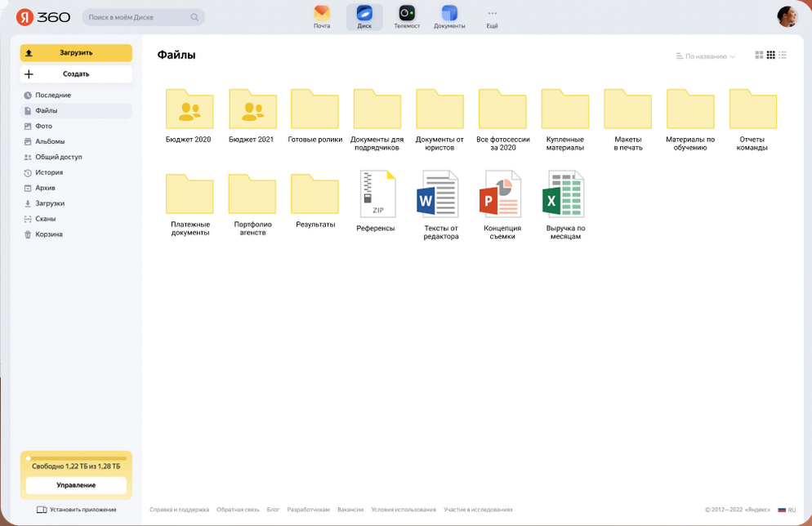Open the user profile avatar
This screenshot has height=526, width=812.
tap(787, 16)
